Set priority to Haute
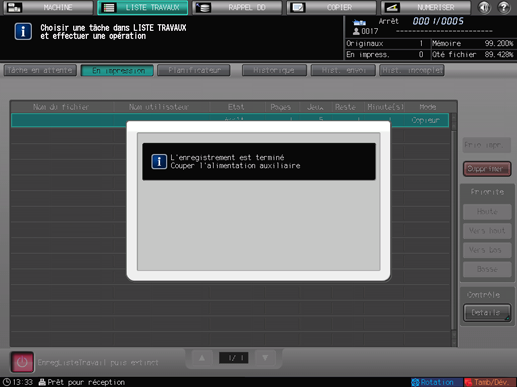This screenshot has height=387, width=517. (x=487, y=212)
